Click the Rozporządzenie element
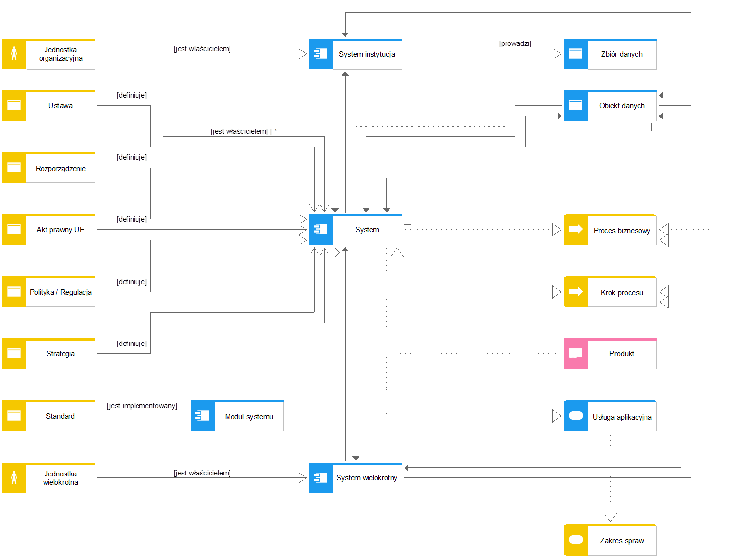 [60, 168]
